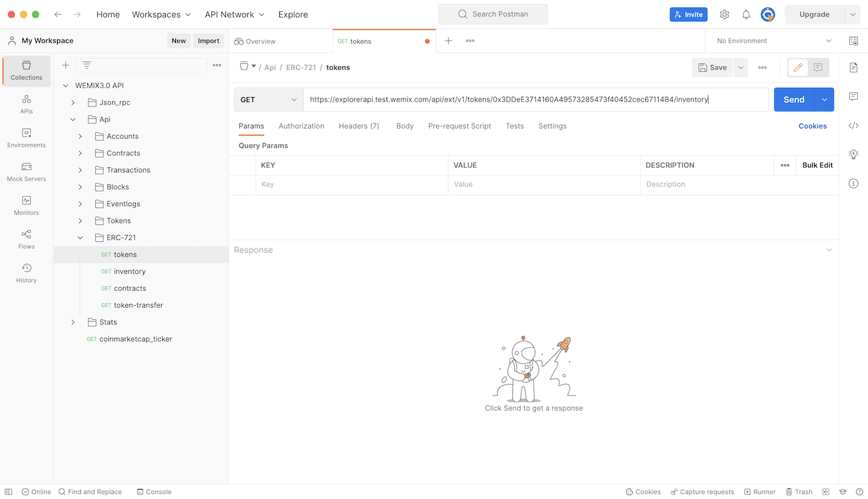This screenshot has height=499, width=868.
Task: Open the History sidebar icon
Action: tap(26, 273)
